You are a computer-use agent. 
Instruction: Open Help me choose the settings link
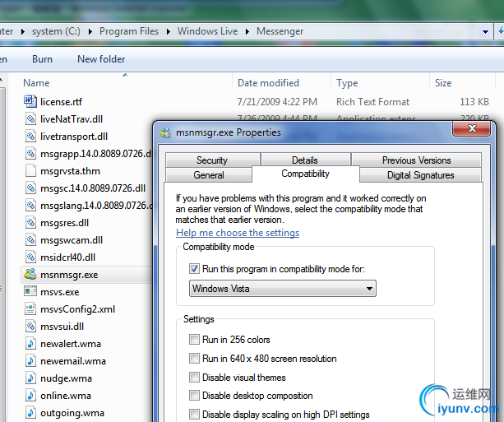click(238, 233)
